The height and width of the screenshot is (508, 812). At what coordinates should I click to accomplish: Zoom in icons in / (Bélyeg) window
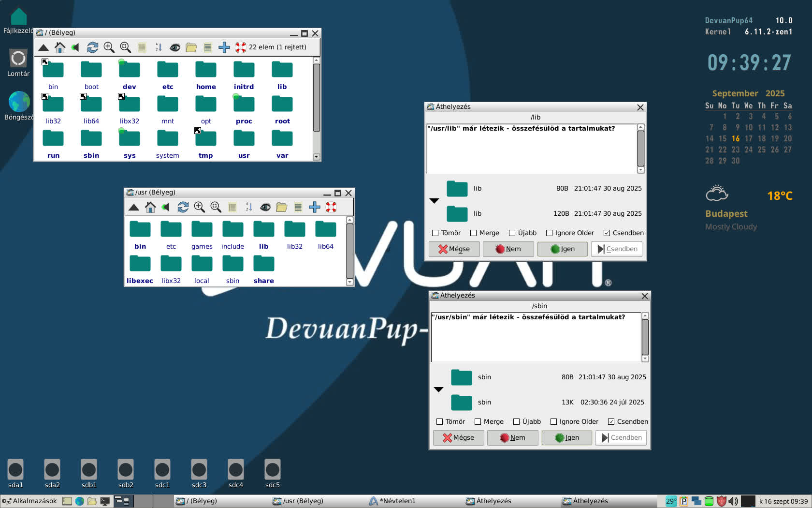click(109, 47)
